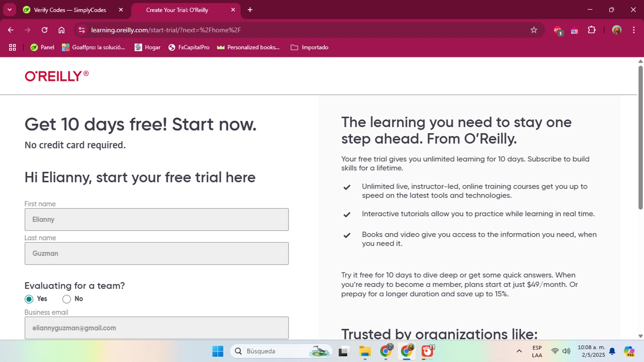Click the Business email field
644x362 pixels.
(157, 328)
